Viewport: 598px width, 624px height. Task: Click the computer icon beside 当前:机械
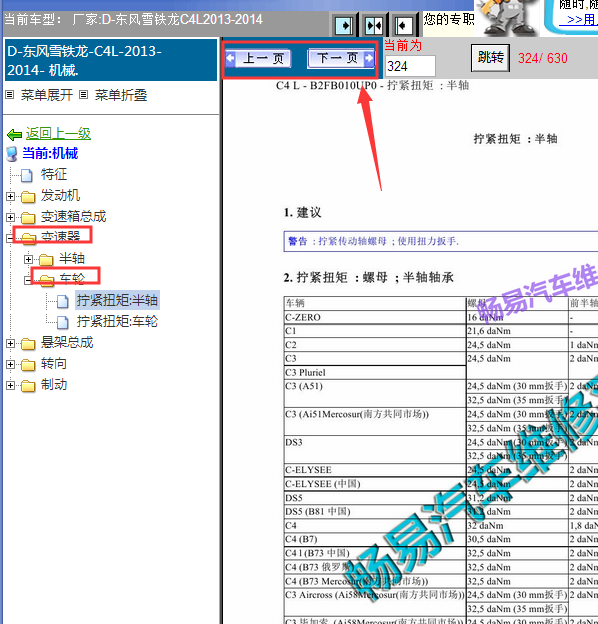click(x=12, y=154)
